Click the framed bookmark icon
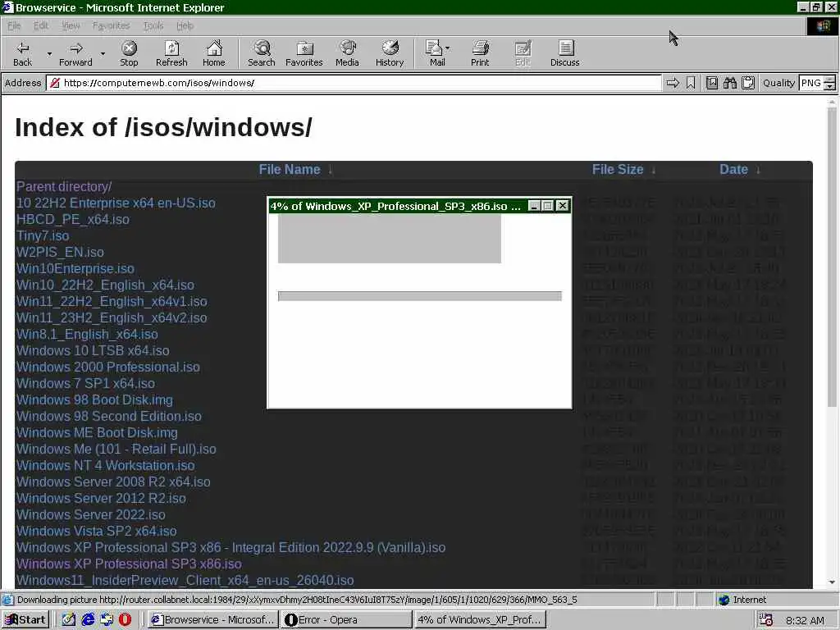Screen dimensions: 840x630 pos(711,83)
